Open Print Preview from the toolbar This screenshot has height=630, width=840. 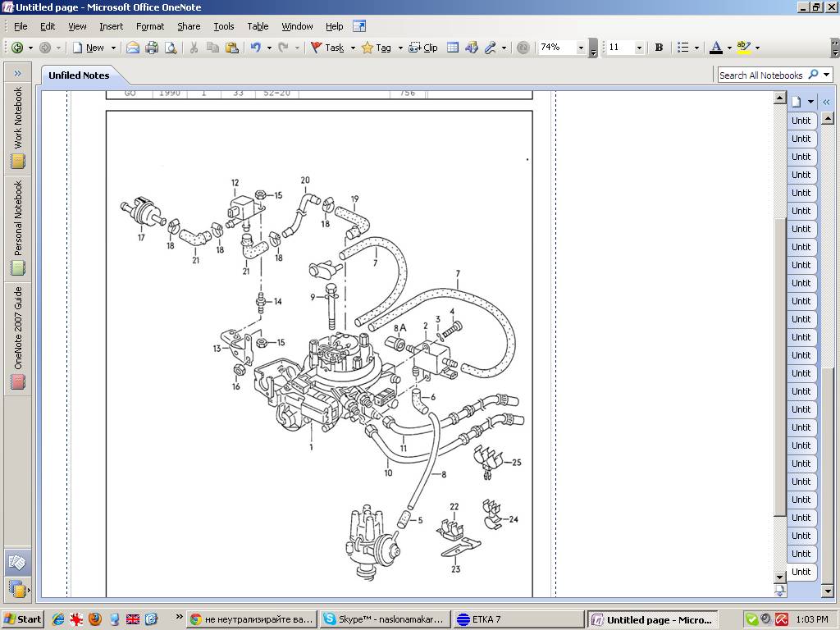click(171, 48)
